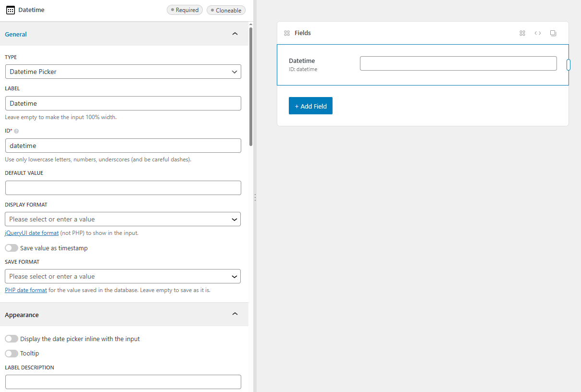Collapse the Appearance section
The width and height of the screenshot is (581, 392).
[x=235, y=314]
